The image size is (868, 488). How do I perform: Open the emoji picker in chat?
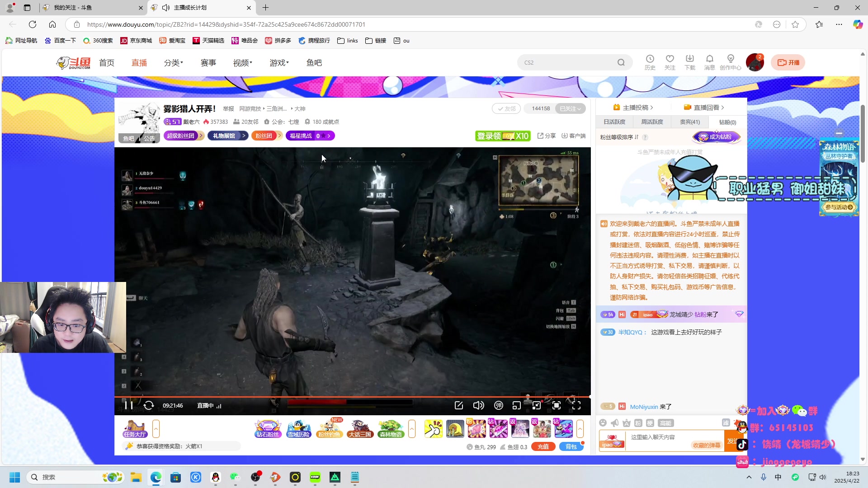tap(603, 423)
